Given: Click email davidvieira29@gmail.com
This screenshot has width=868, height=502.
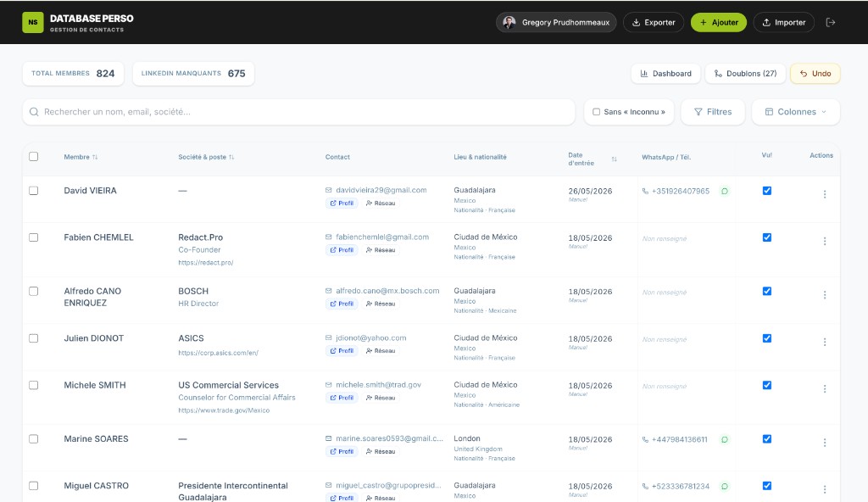Looking at the screenshot, I should click(x=381, y=190).
